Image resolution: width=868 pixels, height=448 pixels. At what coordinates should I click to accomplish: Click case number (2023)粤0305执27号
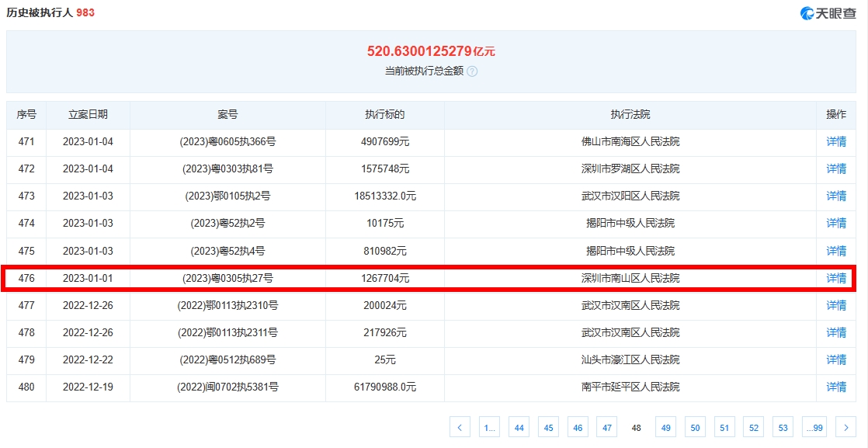(x=227, y=278)
